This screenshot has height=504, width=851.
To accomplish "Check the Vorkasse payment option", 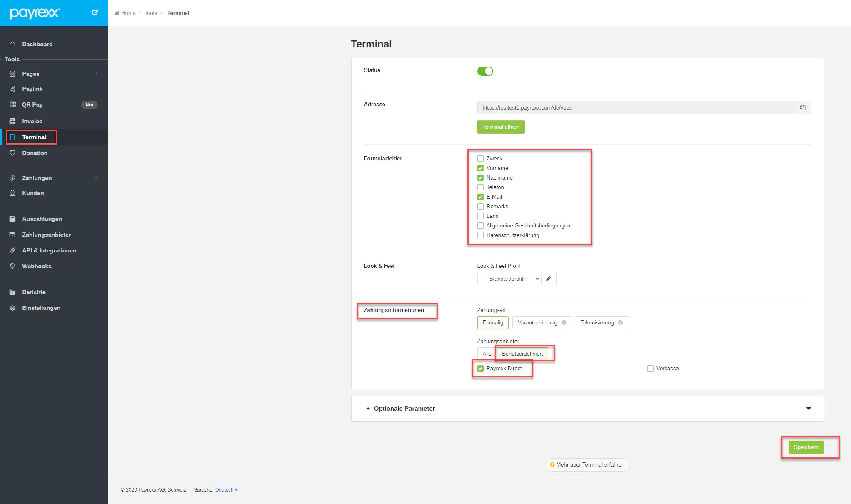I will 650,369.
